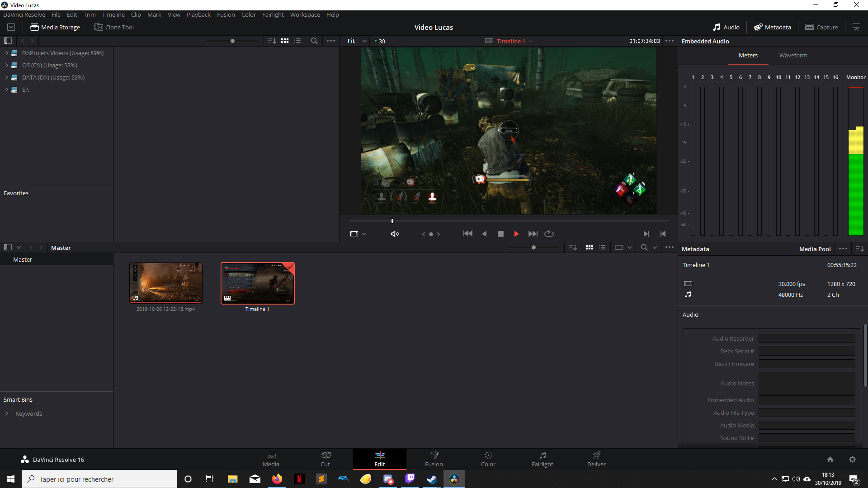Toggle the Audio panel button
The width and height of the screenshot is (868, 488).
click(726, 27)
